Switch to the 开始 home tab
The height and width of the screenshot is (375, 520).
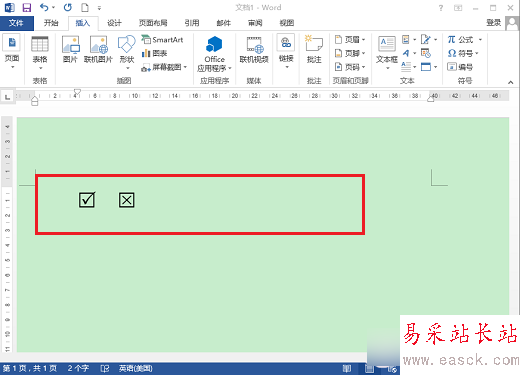51,23
